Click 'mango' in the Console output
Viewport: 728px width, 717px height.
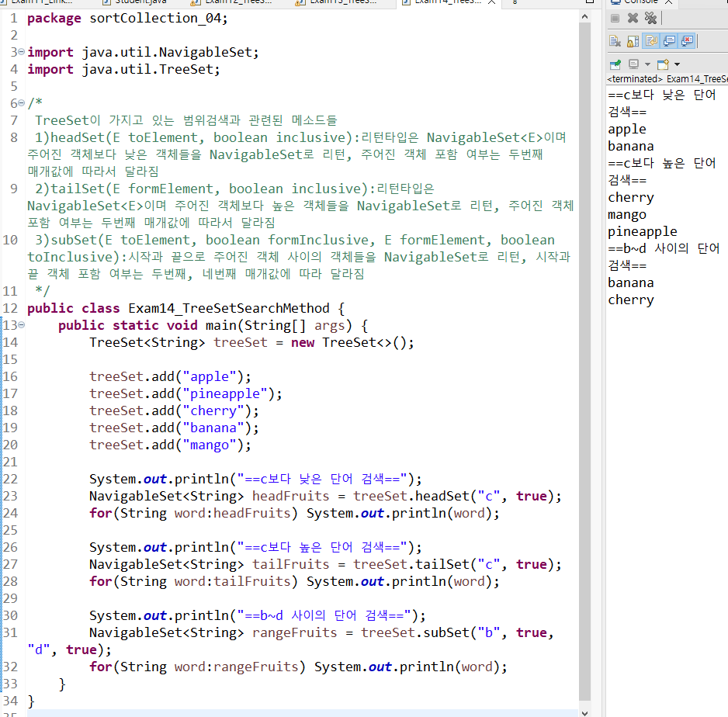[x=627, y=214]
